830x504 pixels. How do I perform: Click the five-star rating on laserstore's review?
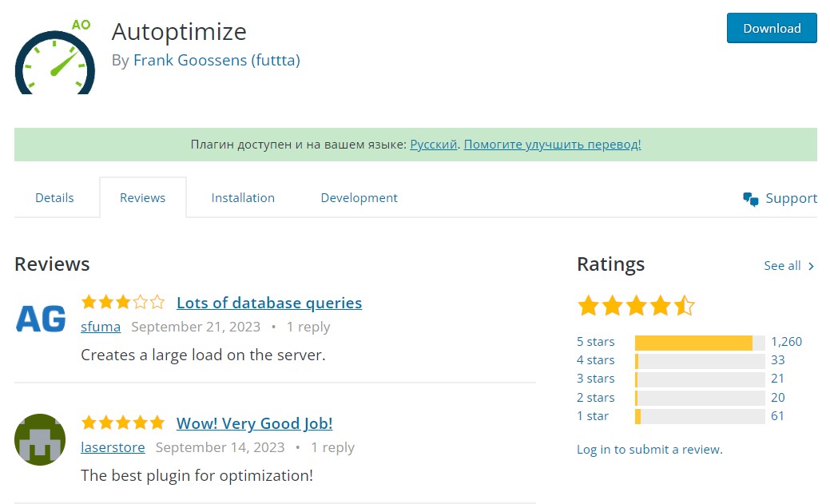[123, 423]
